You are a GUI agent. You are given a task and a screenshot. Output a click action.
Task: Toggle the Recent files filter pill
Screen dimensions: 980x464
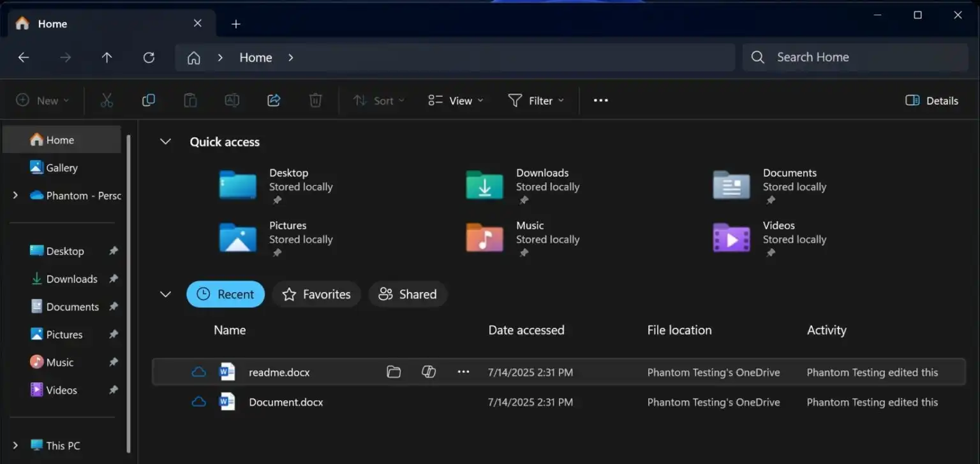click(x=225, y=294)
